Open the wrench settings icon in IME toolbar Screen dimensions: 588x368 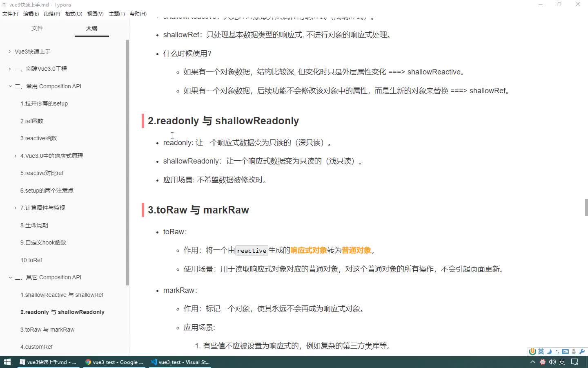coord(582,351)
